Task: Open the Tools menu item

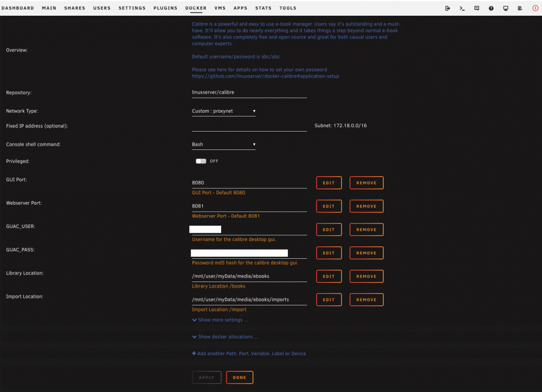Action: pyautogui.click(x=288, y=8)
